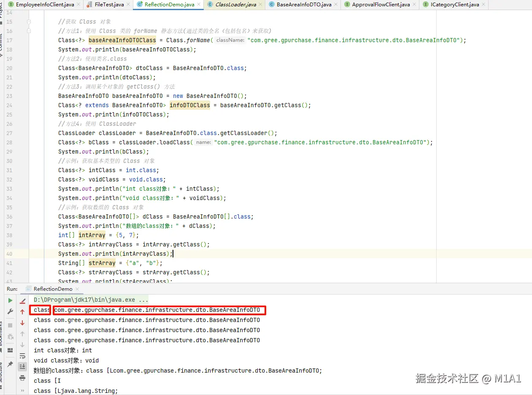
Task: Click the 'class [I' output line
Action: [x=47, y=381]
